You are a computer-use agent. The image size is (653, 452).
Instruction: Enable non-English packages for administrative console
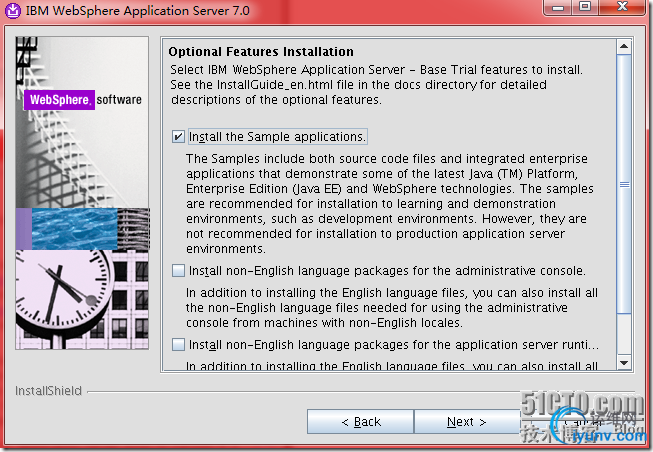pyautogui.click(x=178, y=271)
